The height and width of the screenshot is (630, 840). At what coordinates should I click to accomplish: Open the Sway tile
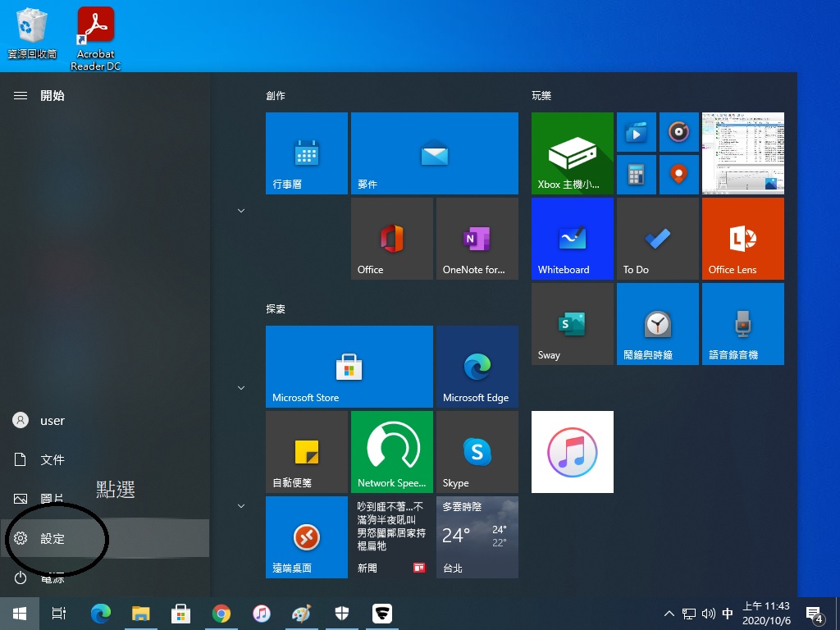click(572, 324)
